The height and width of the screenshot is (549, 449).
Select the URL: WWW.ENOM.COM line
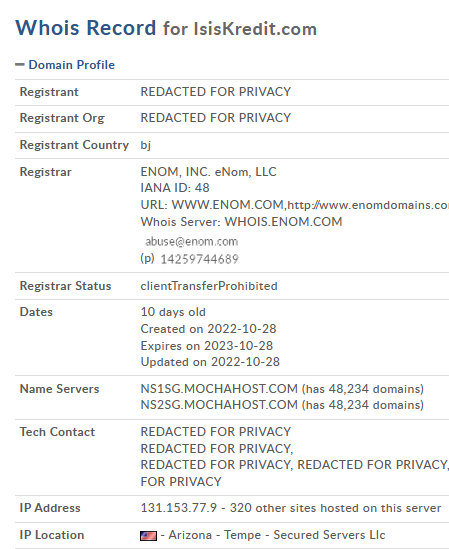coord(295,205)
